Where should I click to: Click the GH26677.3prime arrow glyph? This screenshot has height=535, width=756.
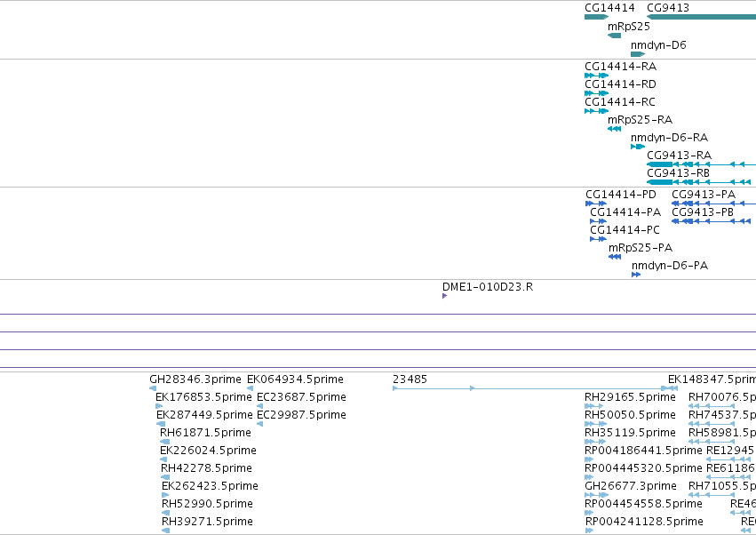596,495
